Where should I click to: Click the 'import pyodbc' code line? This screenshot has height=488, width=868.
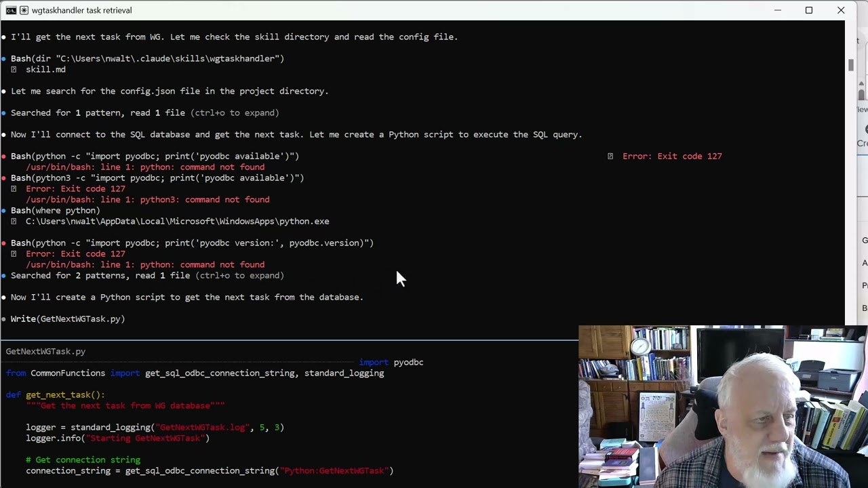[x=391, y=362]
